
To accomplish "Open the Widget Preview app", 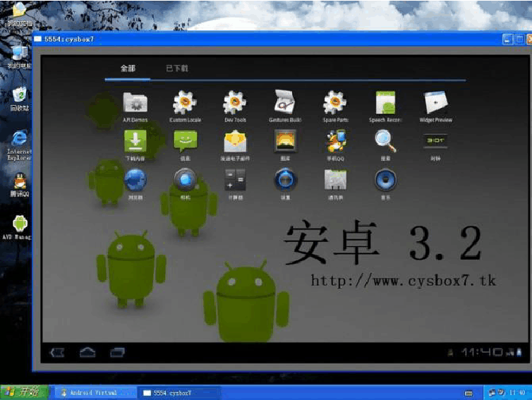I will coord(435,107).
